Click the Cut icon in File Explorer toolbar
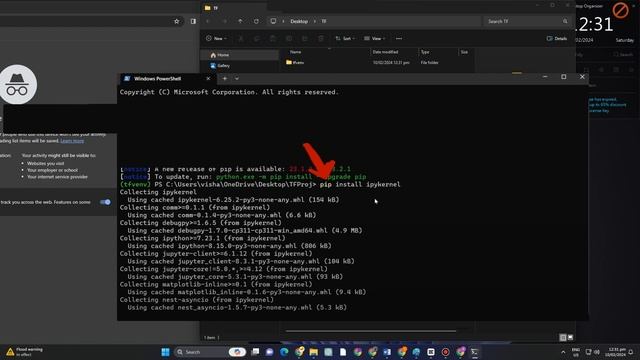Viewport: 640px width, 360px height. click(241, 38)
